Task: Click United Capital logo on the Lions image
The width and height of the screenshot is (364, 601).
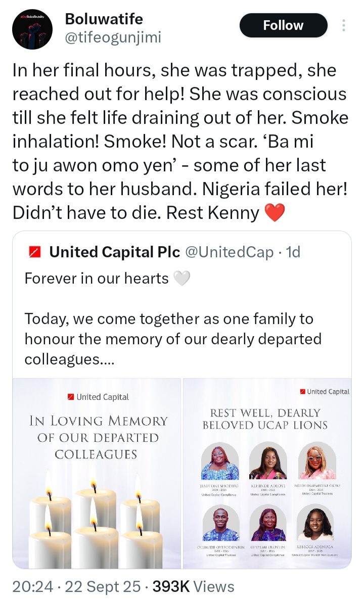Action: click(x=325, y=391)
